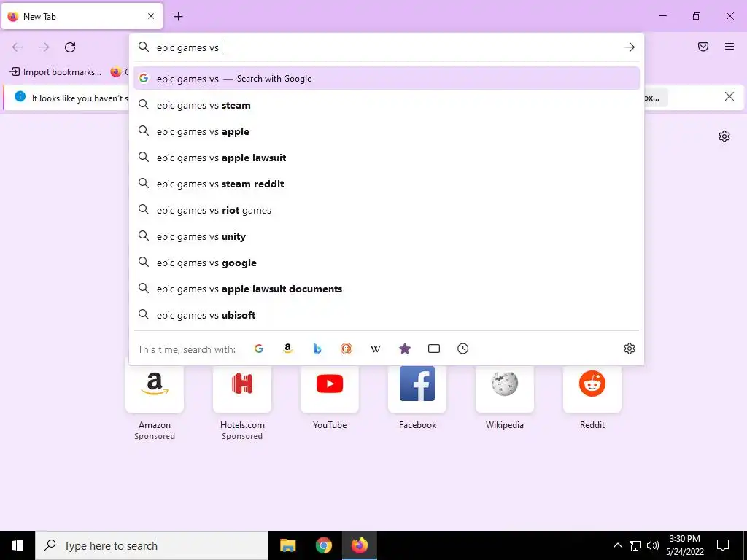
Task: Search history using the clock icon
Action: (x=463, y=349)
